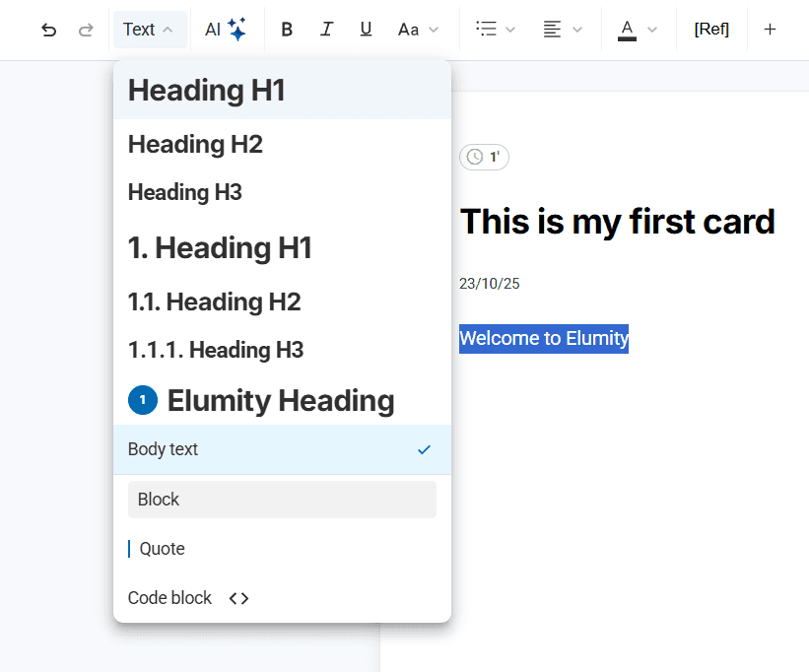Insert a reference with [Ref] button
This screenshot has width=809, height=672.
pyautogui.click(x=711, y=30)
